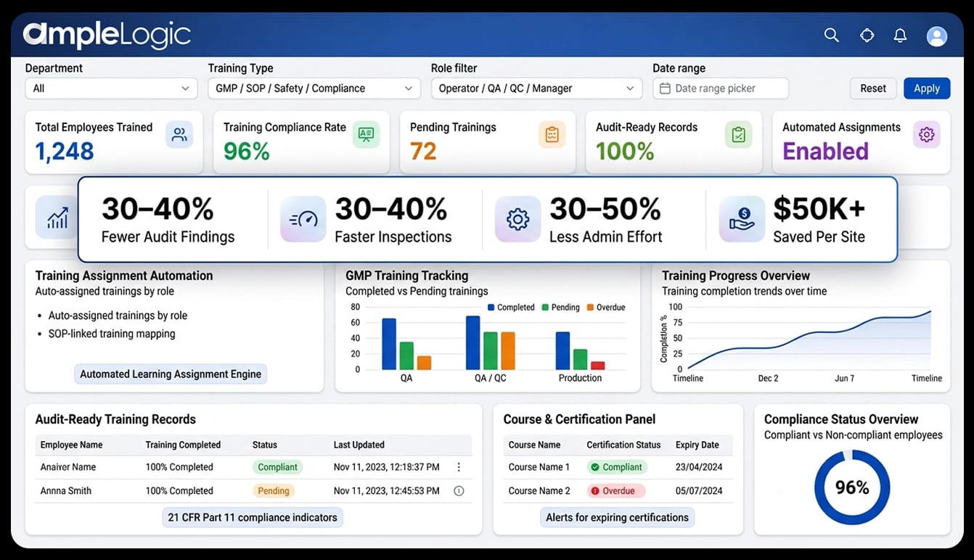Click the SOP-linked training mapping bullet
Viewport: 974px width, 560px height.
pyautogui.click(x=112, y=334)
